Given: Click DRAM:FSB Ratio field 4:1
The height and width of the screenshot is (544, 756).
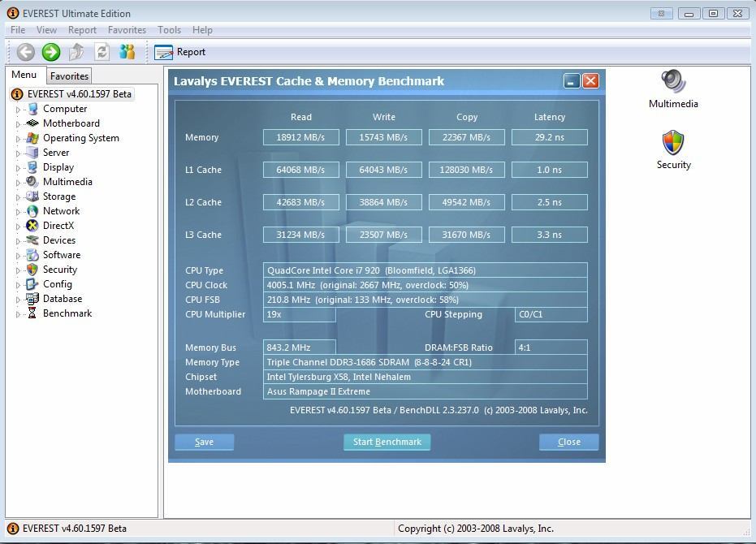Looking at the screenshot, I should coord(551,348).
